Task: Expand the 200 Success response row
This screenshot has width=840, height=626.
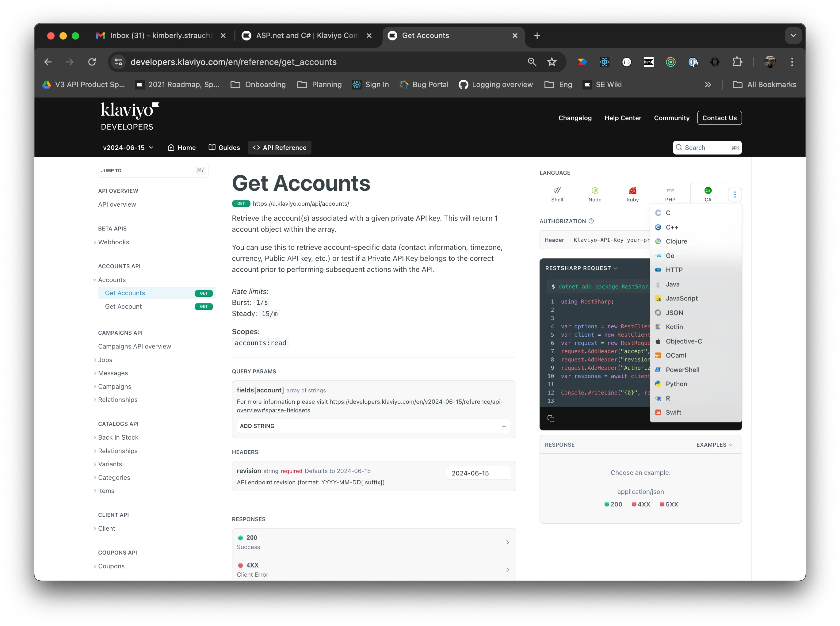Action: click(x=374, y=542)
